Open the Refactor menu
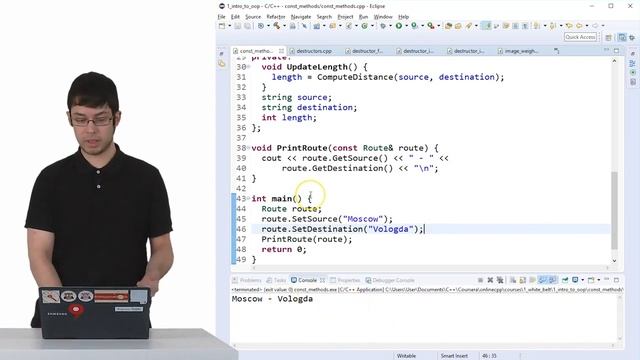 276,17
